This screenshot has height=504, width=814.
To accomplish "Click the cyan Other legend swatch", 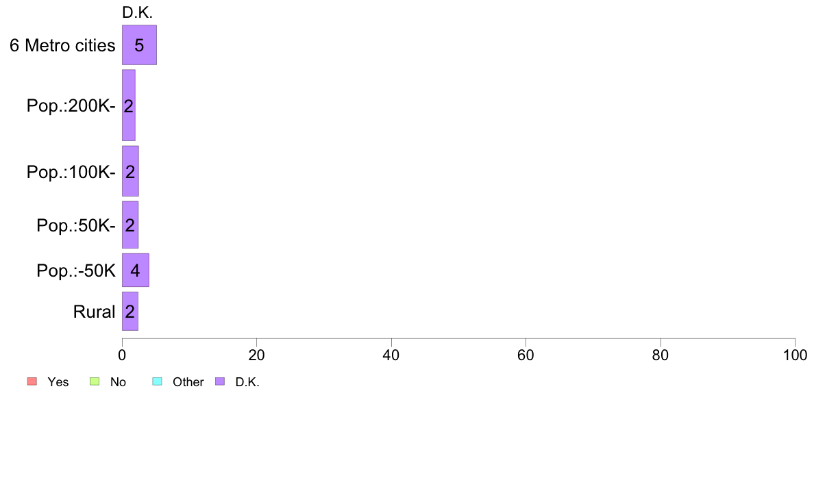I will click(x=158, y=381).
